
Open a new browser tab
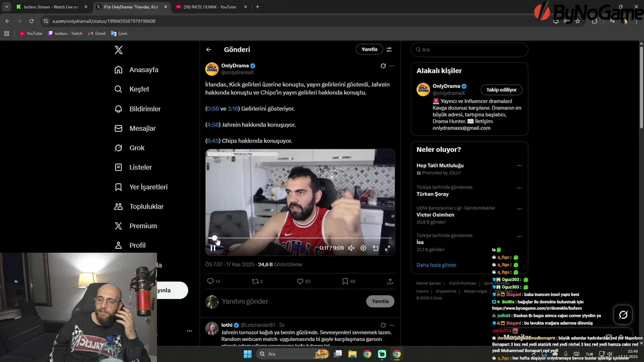258,7
